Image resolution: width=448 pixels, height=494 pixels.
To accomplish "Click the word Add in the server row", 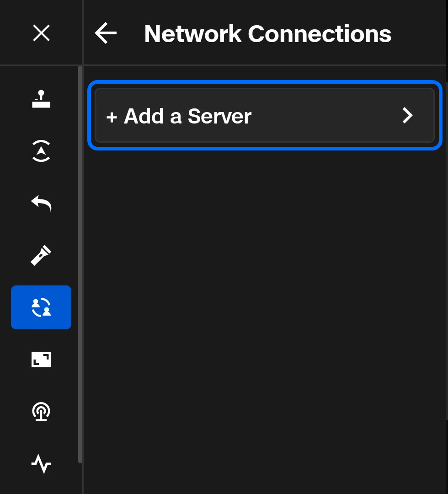I will tap(144, 116).
